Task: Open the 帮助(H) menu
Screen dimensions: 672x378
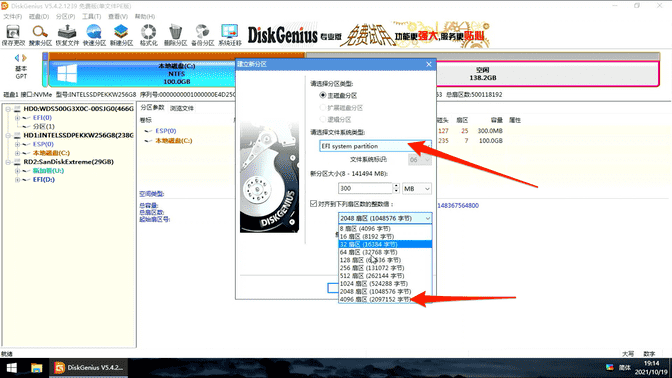Action: 144,16
